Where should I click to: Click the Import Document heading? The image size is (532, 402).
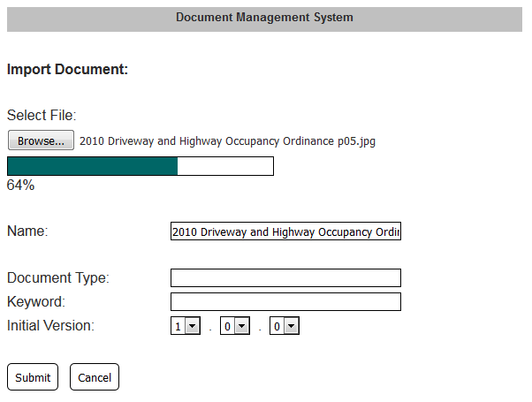point(67,69)
